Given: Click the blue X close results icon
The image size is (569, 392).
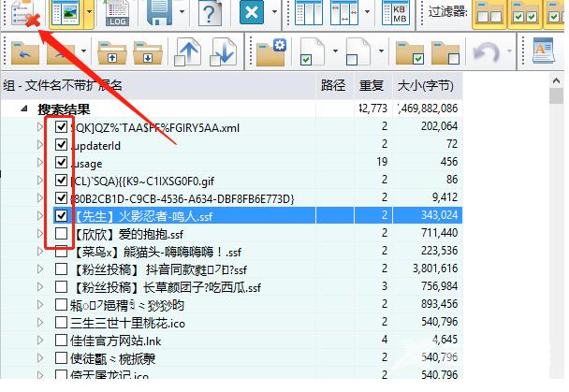Looking at the screenshot, I should tap(252, 12).
